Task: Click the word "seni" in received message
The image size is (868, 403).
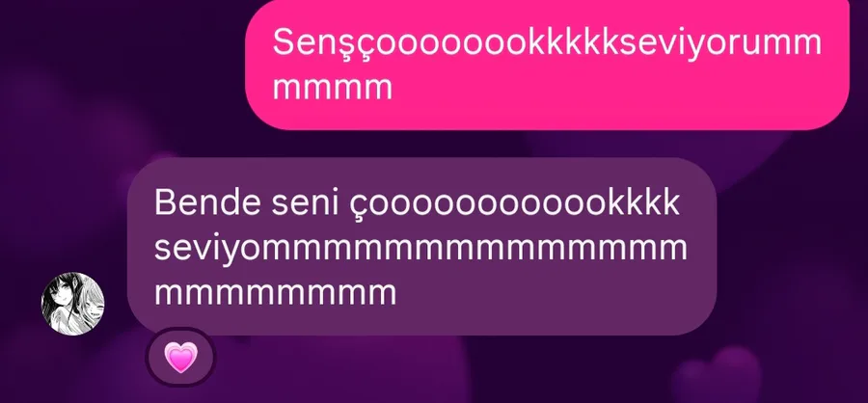Action: tap(305, 204)
